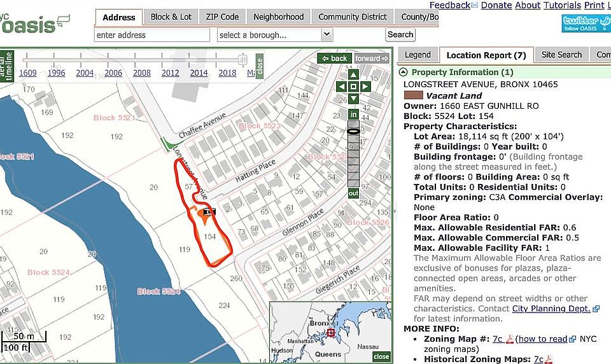Screen dimensions: 611x364
Task: Open Historical Zoning Maps 7c link
Action: pyautogui.click(x=538, y=360)
